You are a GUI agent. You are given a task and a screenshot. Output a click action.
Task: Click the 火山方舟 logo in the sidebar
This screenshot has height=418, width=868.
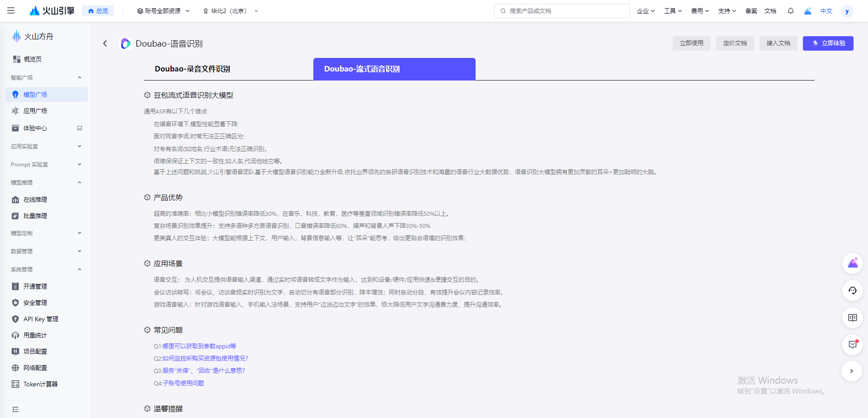[x=33, y=36]
